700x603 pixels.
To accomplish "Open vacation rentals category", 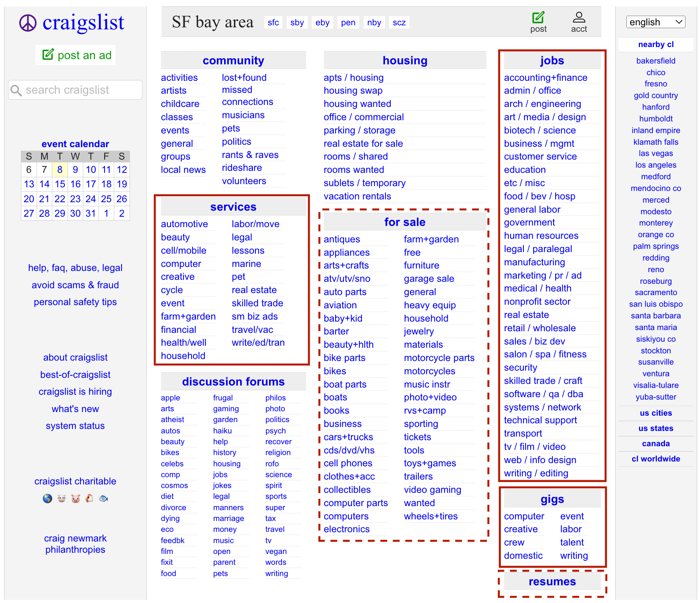I will [357, 196].
